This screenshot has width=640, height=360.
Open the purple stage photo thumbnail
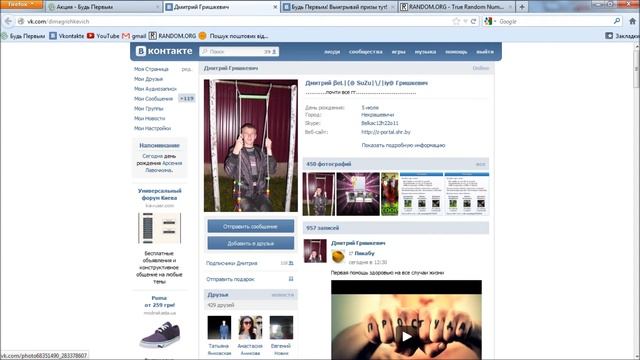[358, 194]
